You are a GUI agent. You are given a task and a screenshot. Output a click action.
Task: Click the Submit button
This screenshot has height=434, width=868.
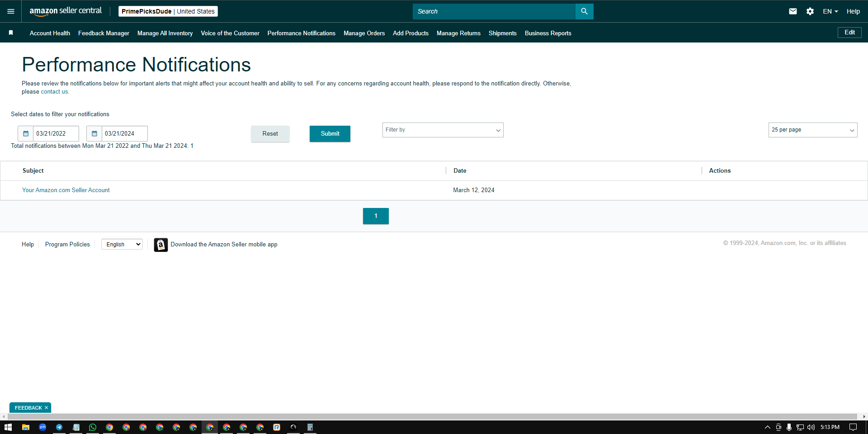pos(330,134)
